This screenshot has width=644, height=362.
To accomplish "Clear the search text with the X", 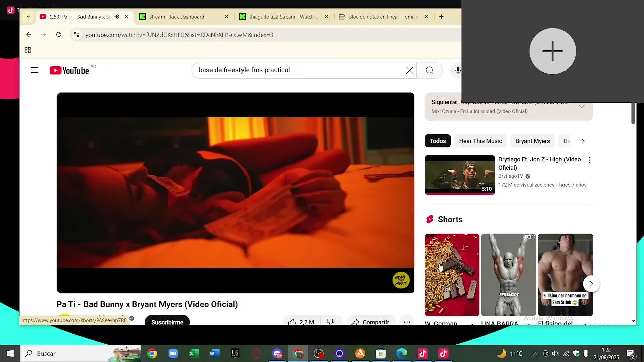I will click(x=410, y=70).
